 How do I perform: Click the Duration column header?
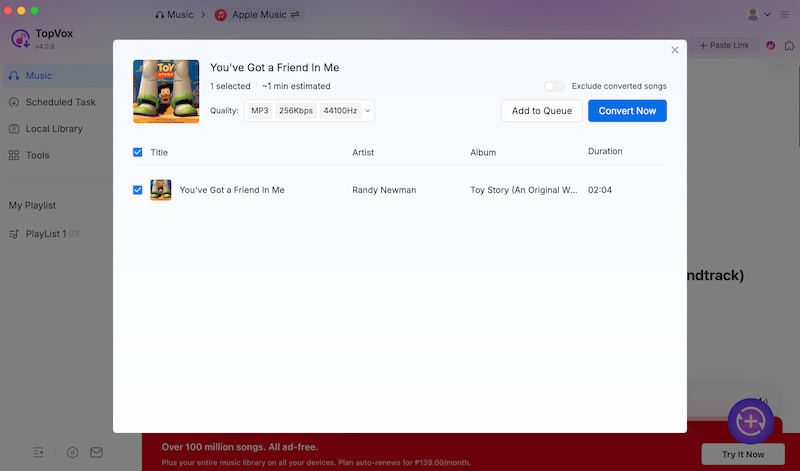605,151
